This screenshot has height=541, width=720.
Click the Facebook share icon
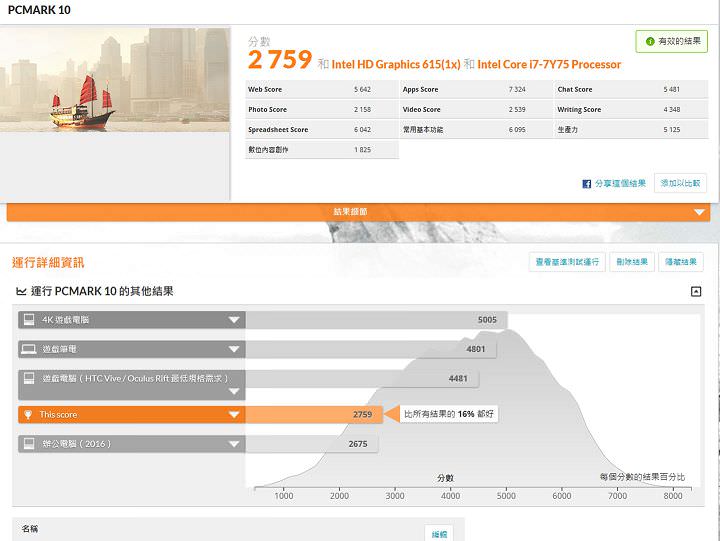[587, 184]
